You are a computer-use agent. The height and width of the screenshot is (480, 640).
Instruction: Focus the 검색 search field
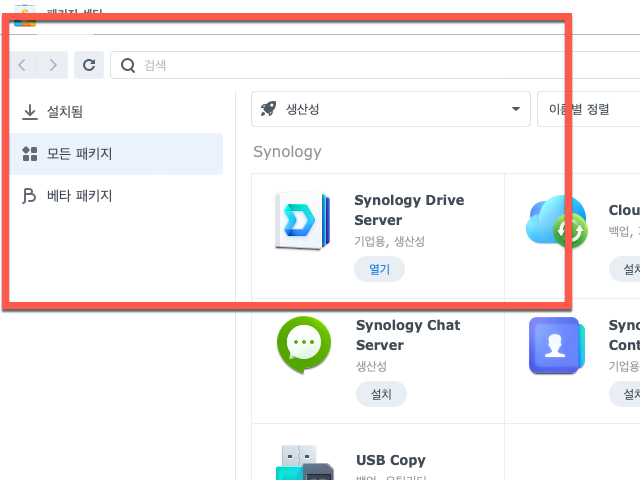click(375, 65)
